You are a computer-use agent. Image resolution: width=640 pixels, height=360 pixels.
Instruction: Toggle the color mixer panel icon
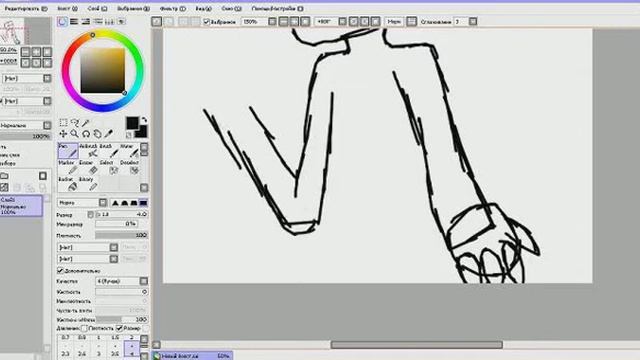click(x=98, y=22)
